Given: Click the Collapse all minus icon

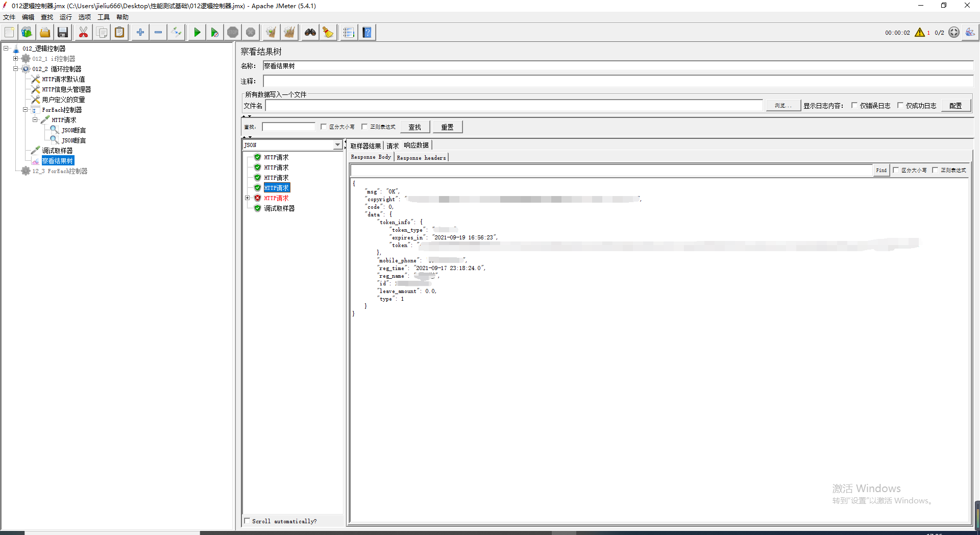Looking at the screenshot, I should coord(158,32).
